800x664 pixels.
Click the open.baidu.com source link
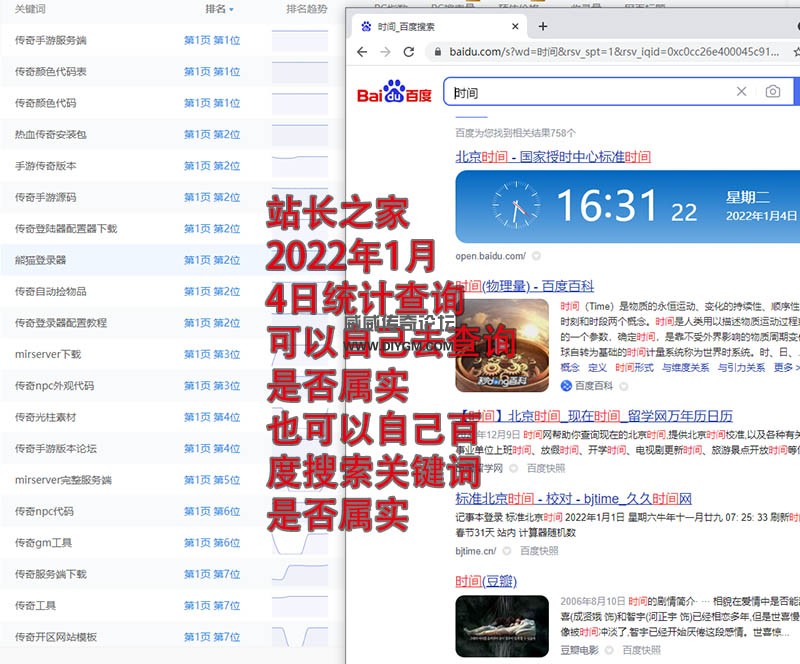pos(490,256)
